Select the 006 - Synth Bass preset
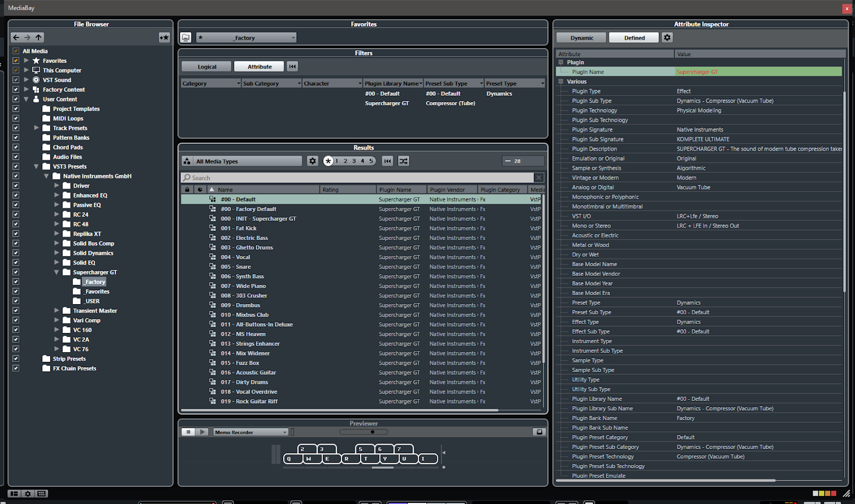The height and width of the screenshot is (504, 855). [361, 276]
